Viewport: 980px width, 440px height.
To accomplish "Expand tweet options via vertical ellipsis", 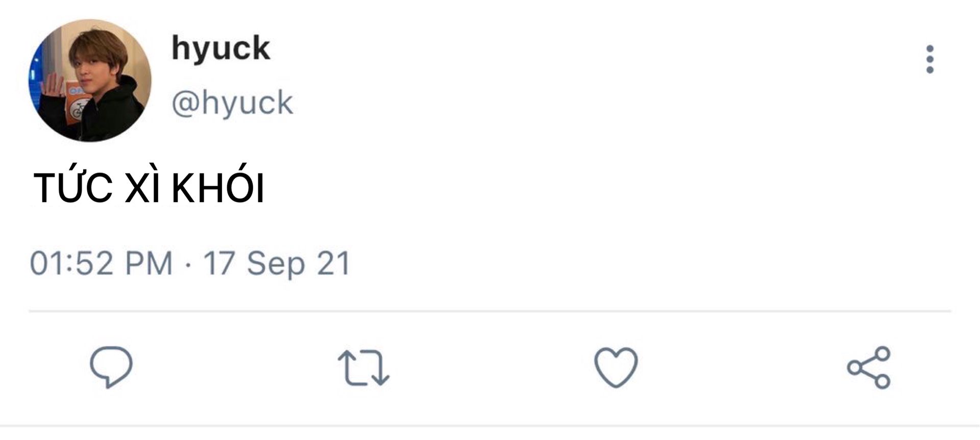I will point(929,59).
